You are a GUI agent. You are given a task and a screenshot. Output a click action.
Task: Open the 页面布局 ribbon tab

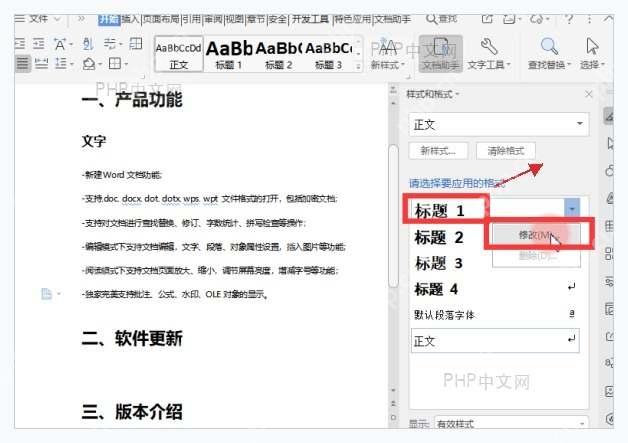[161, 19]
